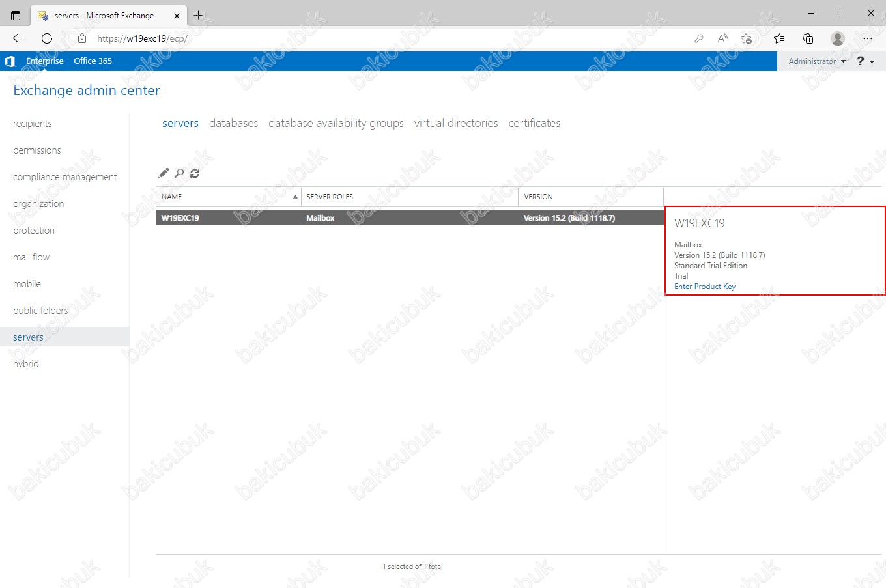Close the servers - Microsoft Exchange tab

pyautogui.click(x=177, y=16)
